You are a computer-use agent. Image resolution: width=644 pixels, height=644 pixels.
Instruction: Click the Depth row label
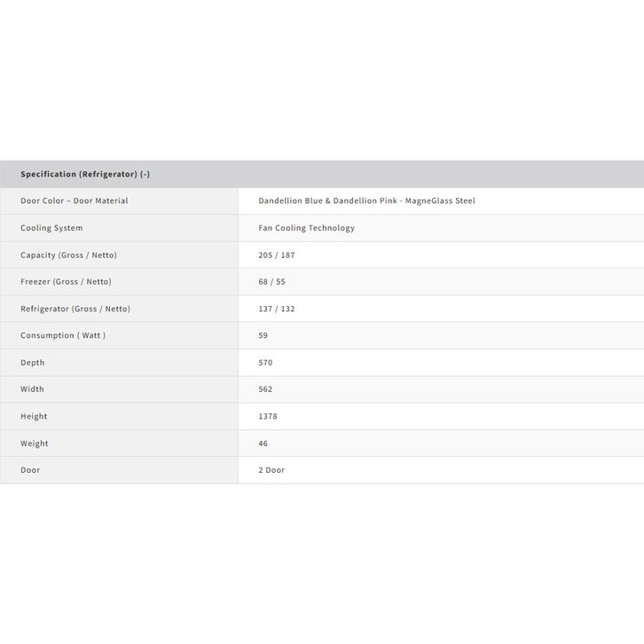coord(33,363)
